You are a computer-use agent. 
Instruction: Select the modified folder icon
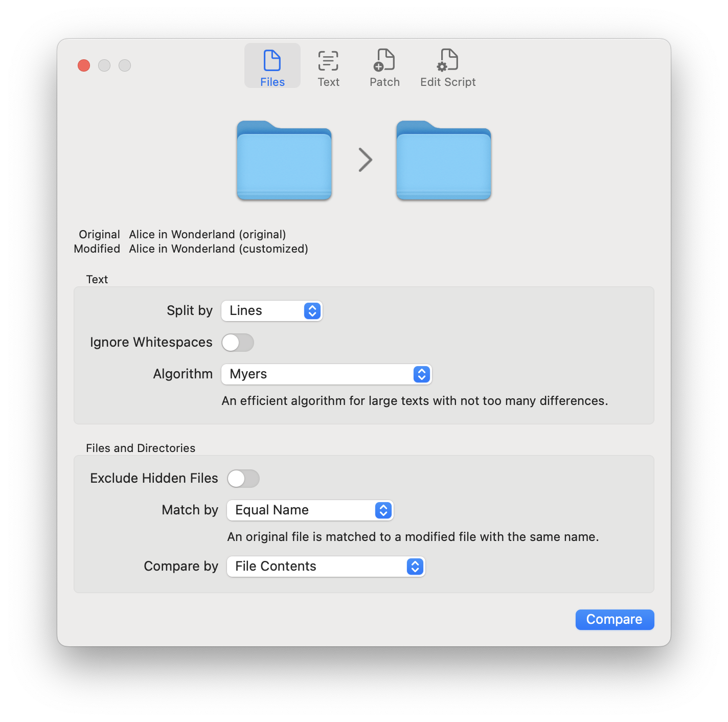[x=444, y=160]
